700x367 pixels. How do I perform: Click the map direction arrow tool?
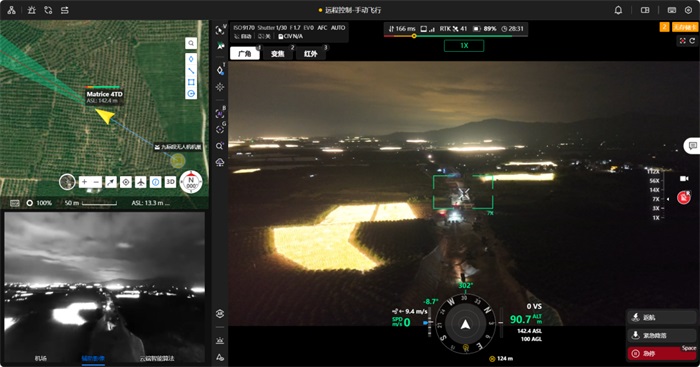click(x=111, y=182)
